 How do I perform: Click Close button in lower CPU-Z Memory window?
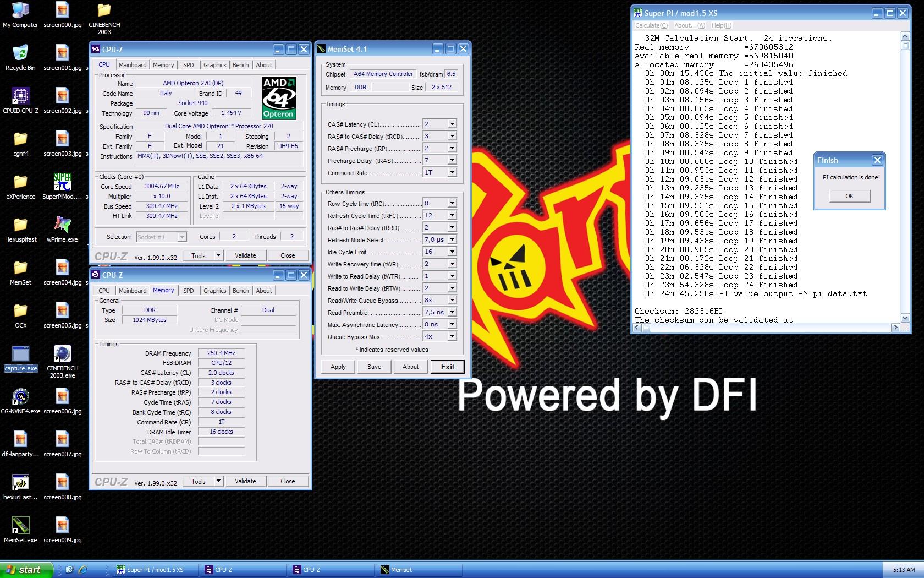pyautogui.click(x=288, y=481)
